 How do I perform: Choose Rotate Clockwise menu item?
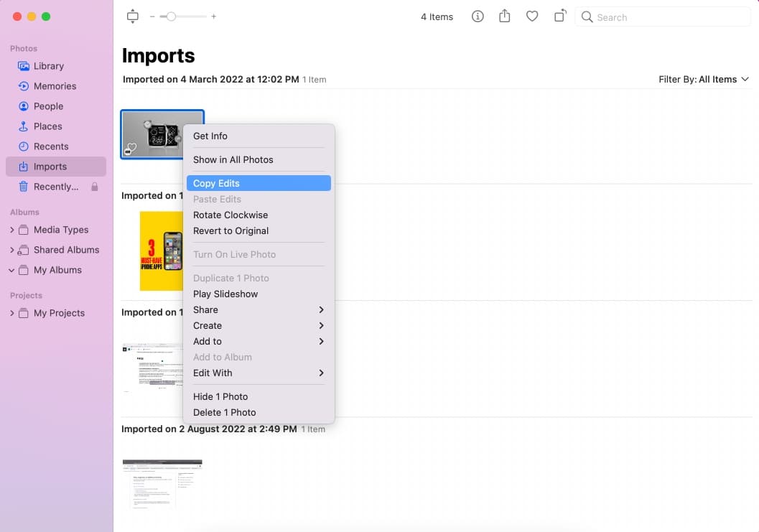259,215
